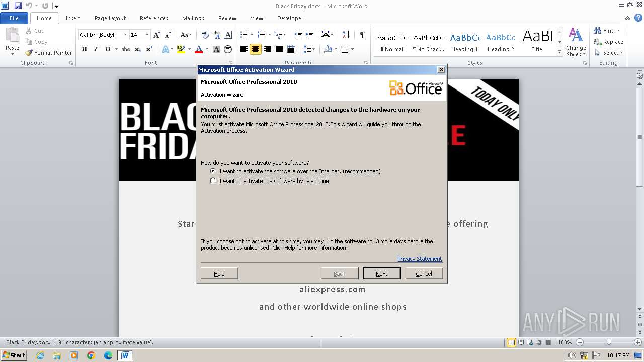The image size is (644, 362).
Task: Click the Clear Formatting icon
Action: tap(205, 35)
